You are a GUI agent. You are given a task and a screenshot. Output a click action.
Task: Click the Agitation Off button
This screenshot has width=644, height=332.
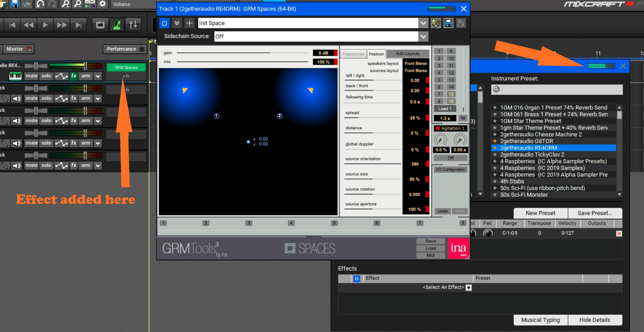point(451,158)
